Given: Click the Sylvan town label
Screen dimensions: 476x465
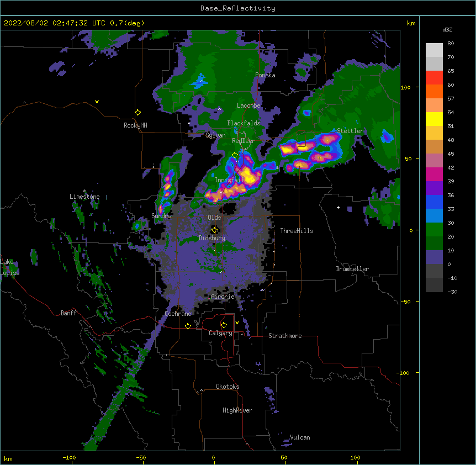Looking at the screenshot, I should coord(215,135).
